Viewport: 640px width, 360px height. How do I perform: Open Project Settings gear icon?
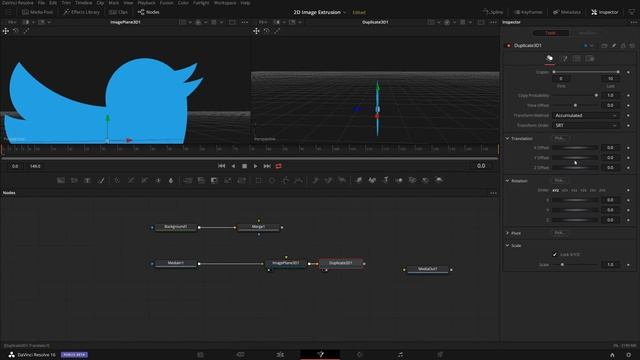[629, 355]
